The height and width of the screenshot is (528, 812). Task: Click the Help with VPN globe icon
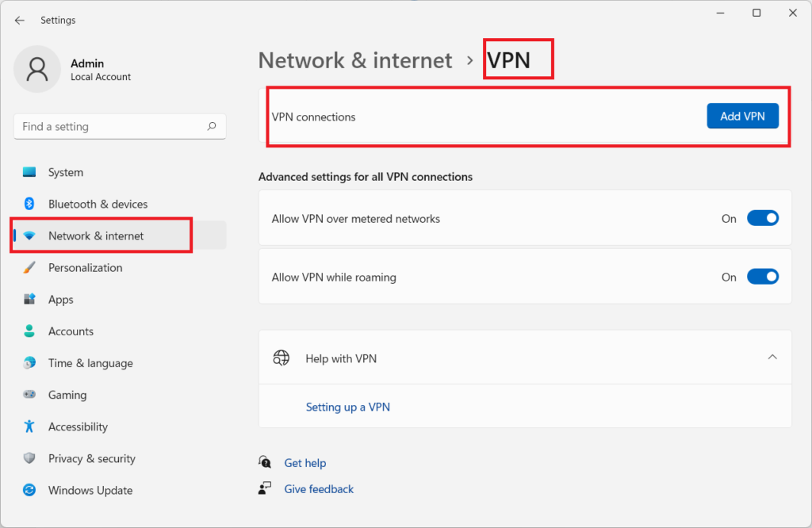click(282, 358)
